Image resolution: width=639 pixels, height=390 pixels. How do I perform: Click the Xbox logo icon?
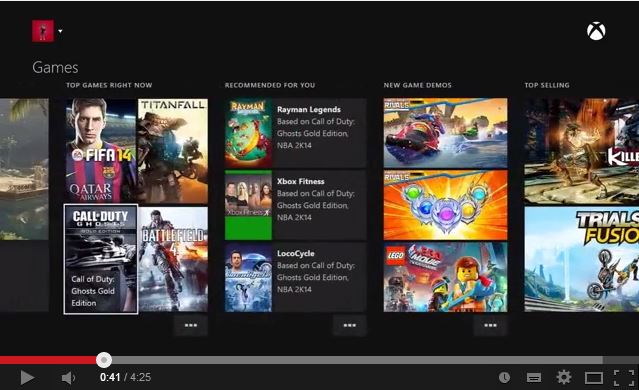pyautogui.click(x=596, y=31)
